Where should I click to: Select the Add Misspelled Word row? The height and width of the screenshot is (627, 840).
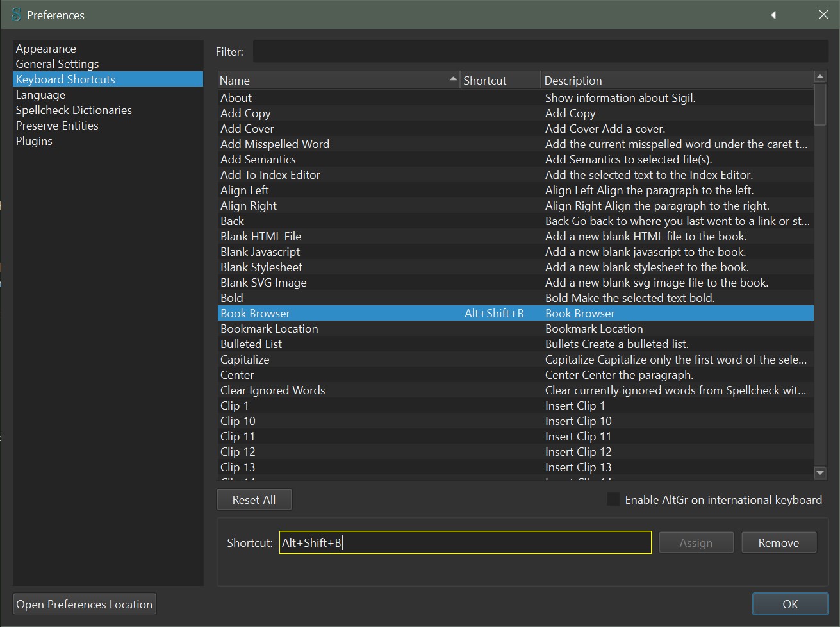(515, 144)
